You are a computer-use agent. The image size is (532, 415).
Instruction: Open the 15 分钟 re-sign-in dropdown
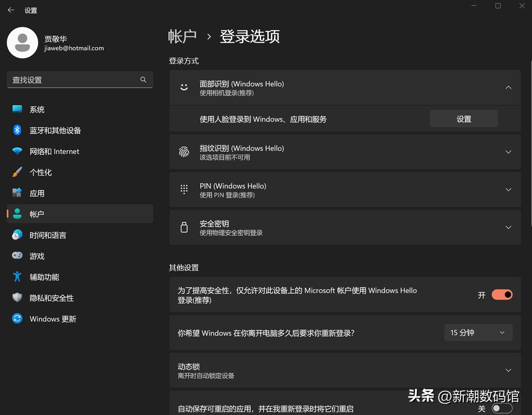478,332
